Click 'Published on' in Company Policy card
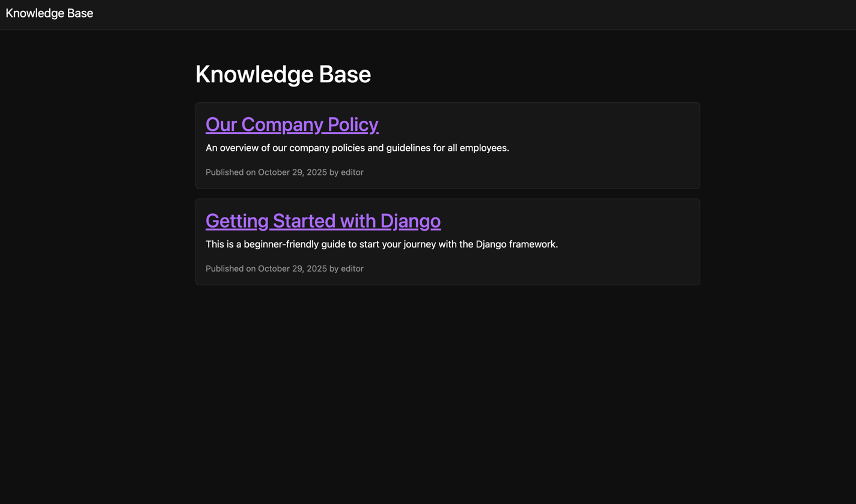Image resolution: width=856 pixels, height=504 pixels. pos(230,172)
